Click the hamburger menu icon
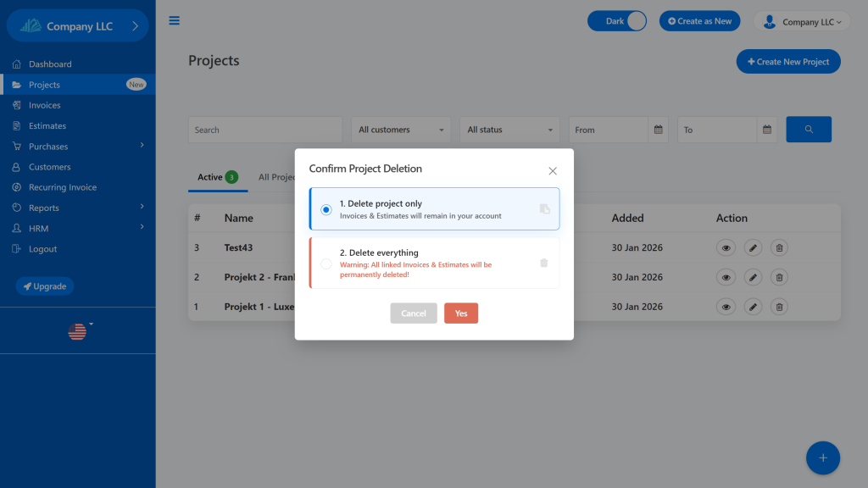Viewport: 868px width, 488px height. (x=175, y=21)
